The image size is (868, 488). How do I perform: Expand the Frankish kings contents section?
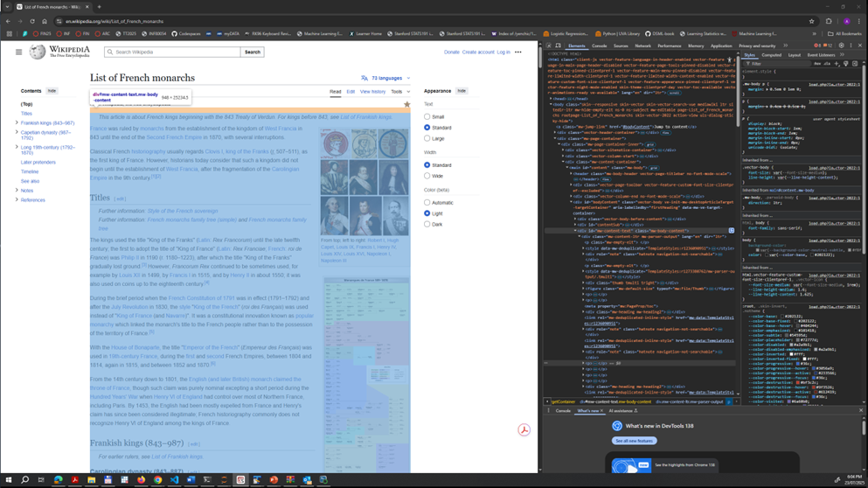point(17,123)
